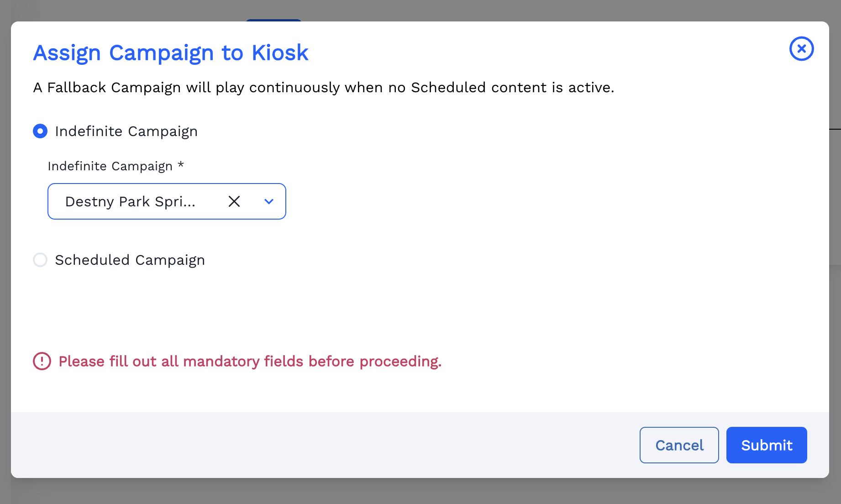Clear the selected Destny Park campaign

[x=234, y=201]
